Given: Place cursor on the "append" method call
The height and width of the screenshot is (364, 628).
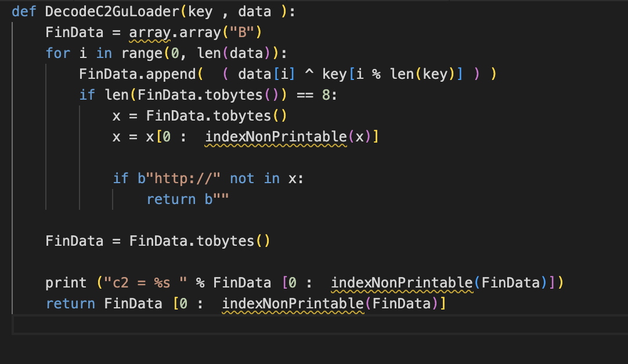Looking at the screenshot, I should (x=175, y=74).
